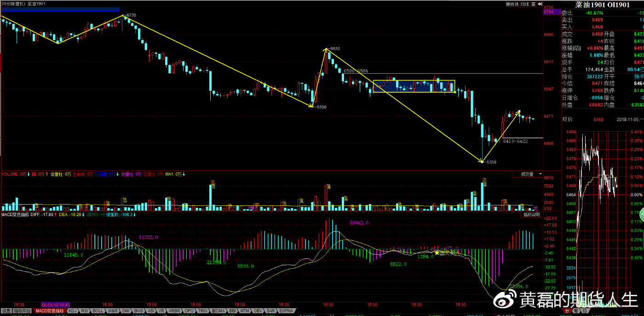
Task: Click the 外盘 60882 value
Action: coord(595,105)
